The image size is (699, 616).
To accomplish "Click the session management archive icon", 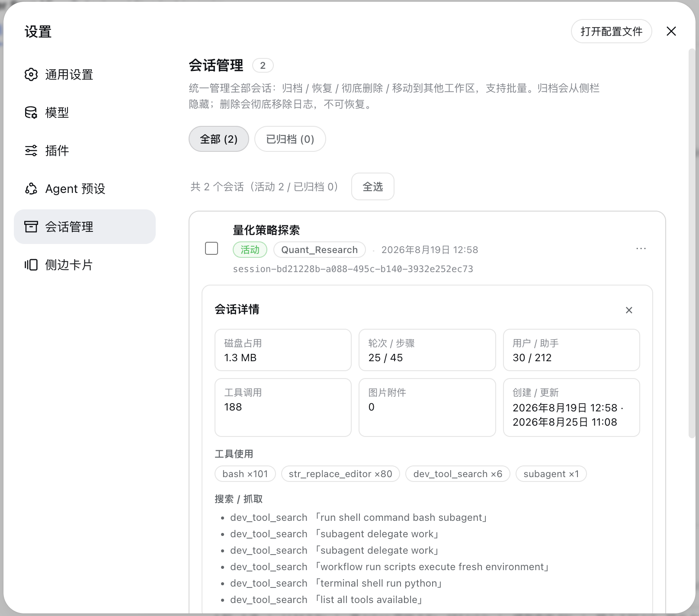I will [x=31, y=227].
